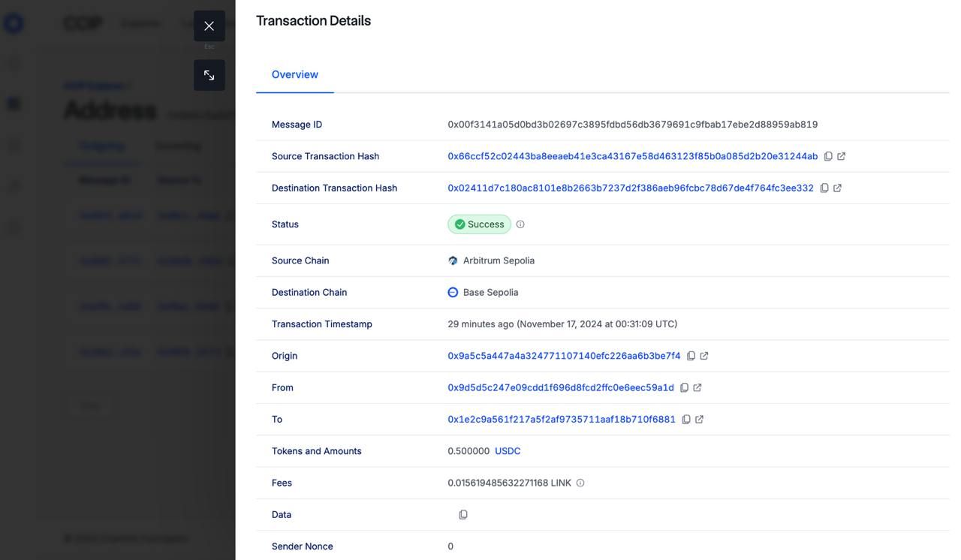Copy the Origin address

pyautogui.click(x=691, y=356)
